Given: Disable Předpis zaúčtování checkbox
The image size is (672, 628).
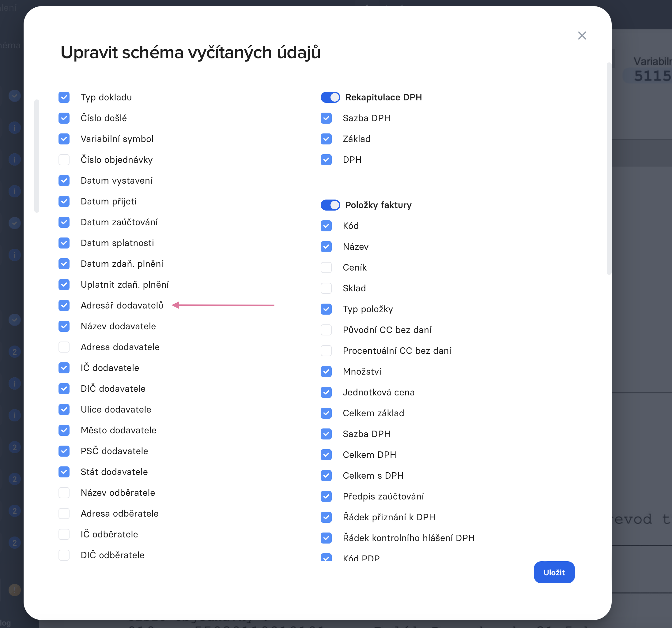Looking at the screenshot, I should (326, 496).
